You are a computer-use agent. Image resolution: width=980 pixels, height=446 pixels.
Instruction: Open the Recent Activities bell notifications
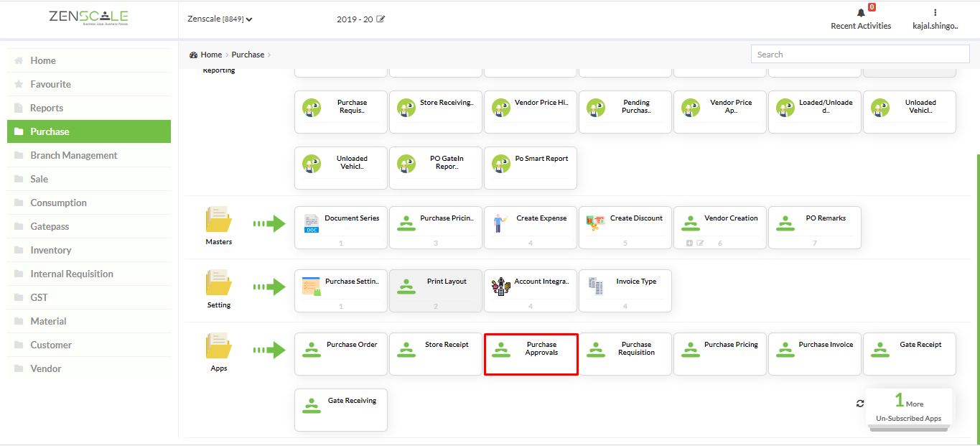pyautogui.click(x=861, y=13)
